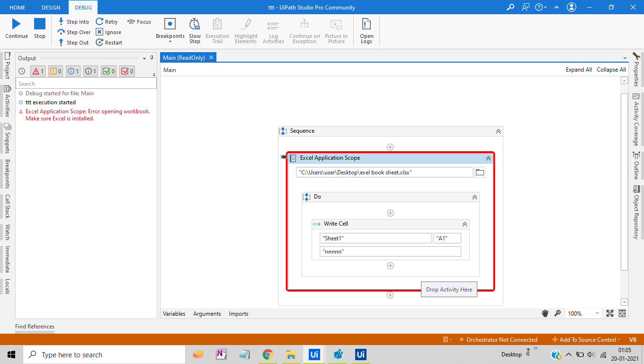Toggle the error messages filter
The image size is (644, 364).
tap(38, 72)
